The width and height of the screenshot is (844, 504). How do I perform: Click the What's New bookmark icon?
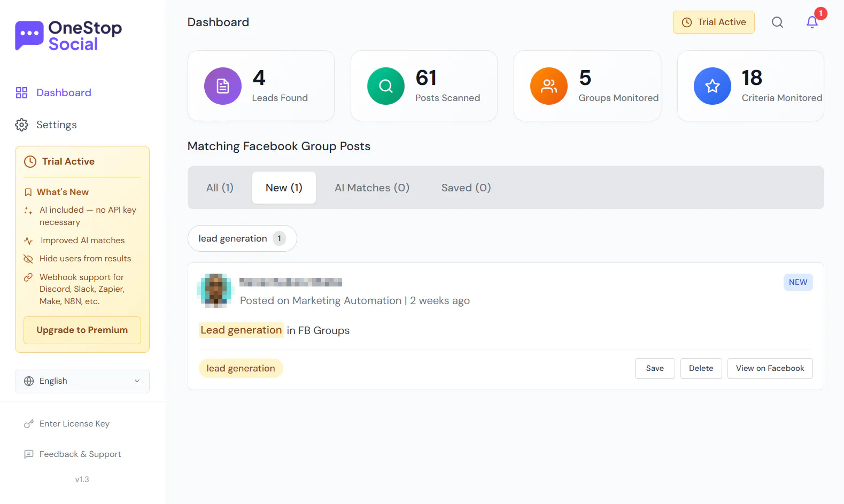tap(28, 192)
